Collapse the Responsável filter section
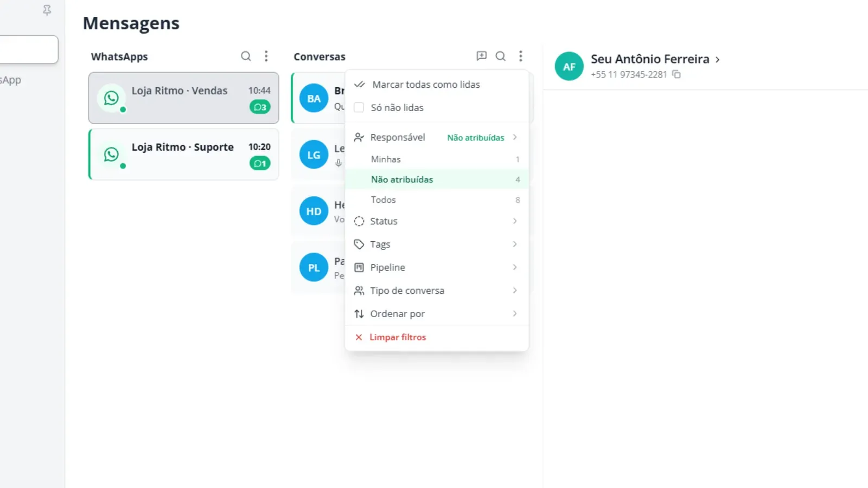This screenshot has height=488, width=868. (x=437, y=137)
